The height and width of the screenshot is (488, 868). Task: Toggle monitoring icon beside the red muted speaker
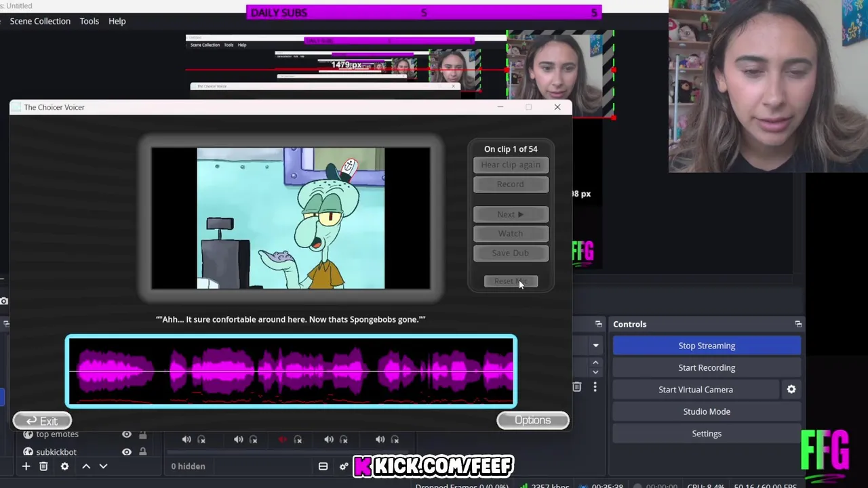(298, 439)
